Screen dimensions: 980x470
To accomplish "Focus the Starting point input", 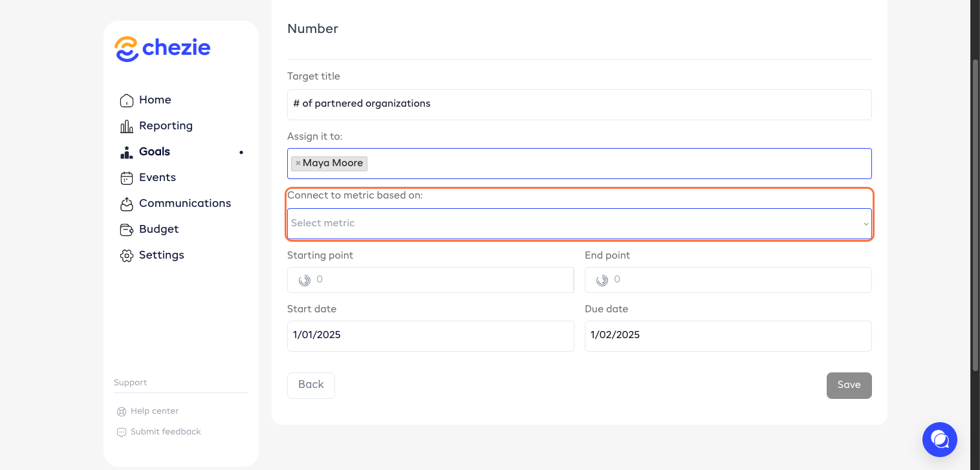I will 440,280.
